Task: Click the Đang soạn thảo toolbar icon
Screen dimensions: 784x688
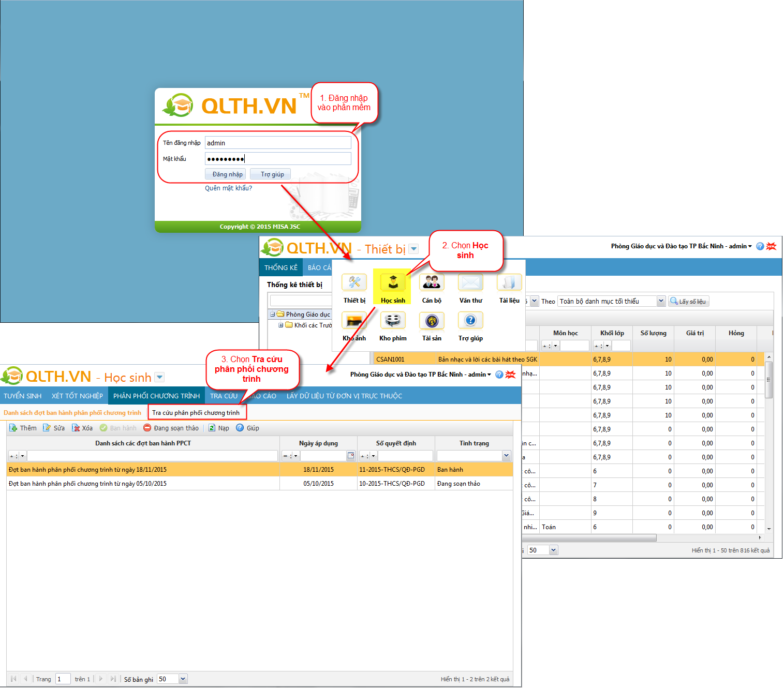Action: point(147,428)
